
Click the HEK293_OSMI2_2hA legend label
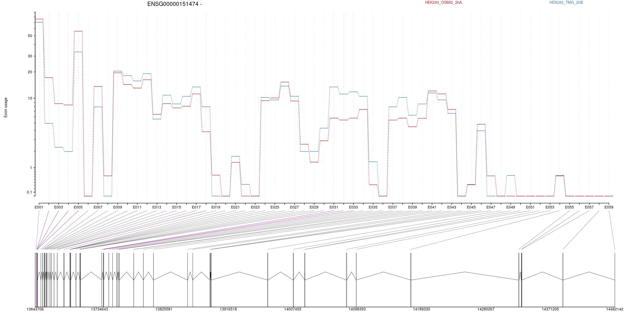point(443,3)
